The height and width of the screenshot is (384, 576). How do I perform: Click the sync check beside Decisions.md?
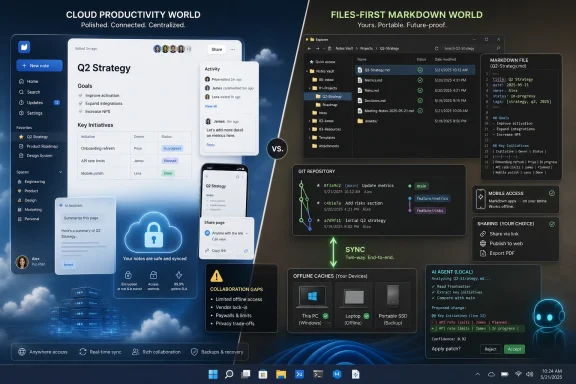(x=420, y=100)
